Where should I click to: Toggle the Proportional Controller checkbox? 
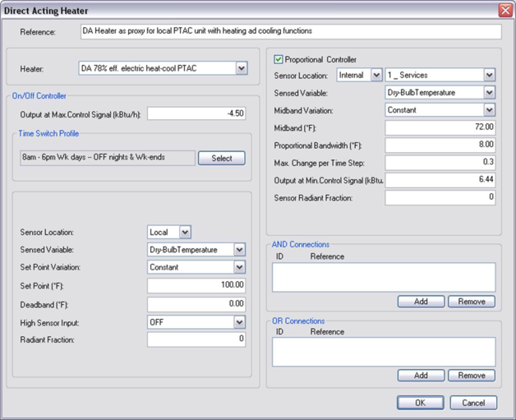pyautogui.click(x=279, y=59)
